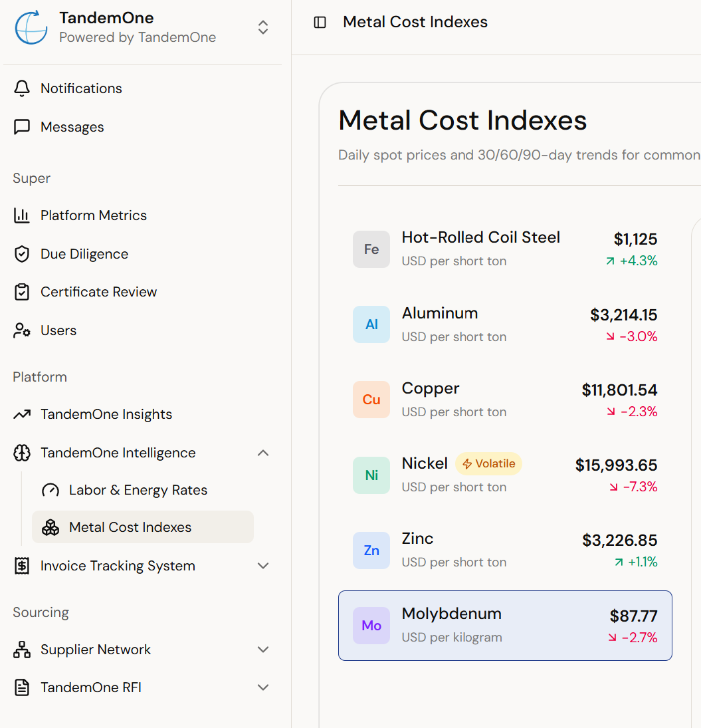
Task: Click the Platform Metrics bar chart icon
Action: pyautogui.click(x=22, y=215)
